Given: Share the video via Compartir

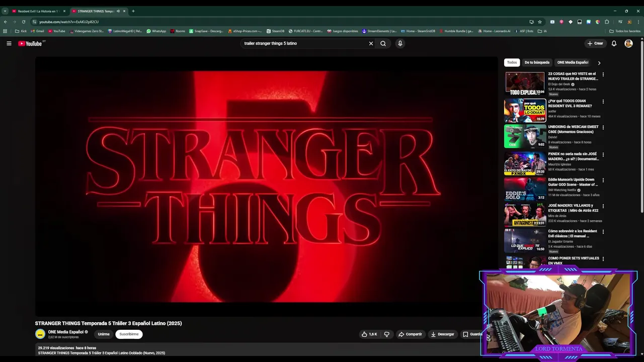Looking at the screenshot, I should point(410,334).
